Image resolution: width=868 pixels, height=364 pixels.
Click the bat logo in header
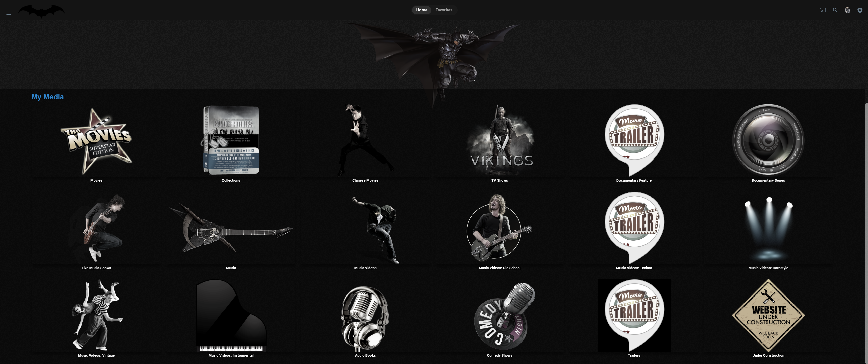click(x=41, y=11)
